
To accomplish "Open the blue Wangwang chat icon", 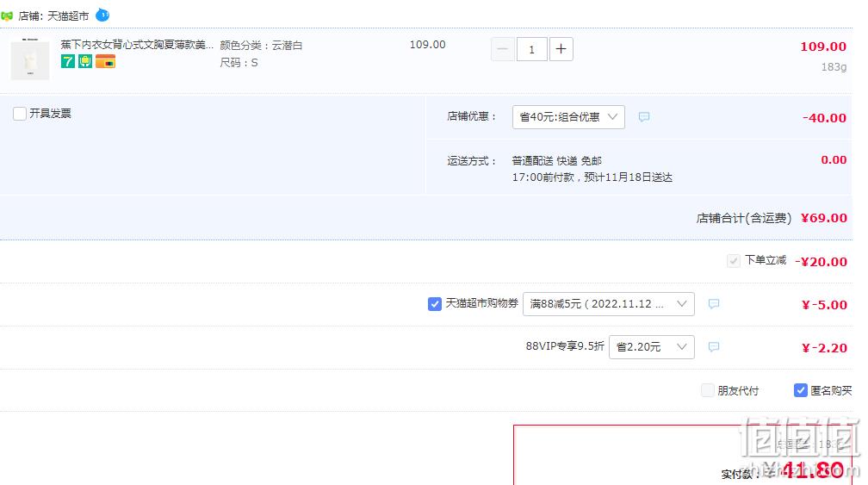I will point(102,15).
